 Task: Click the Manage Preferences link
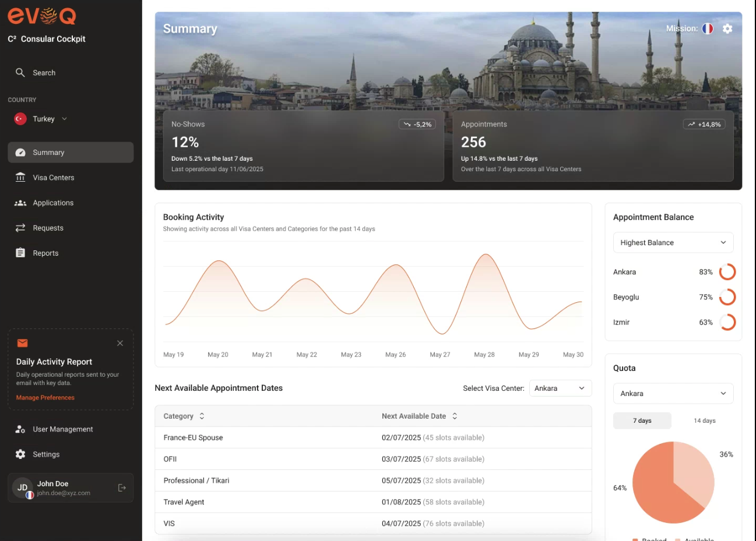coord(45,398)
